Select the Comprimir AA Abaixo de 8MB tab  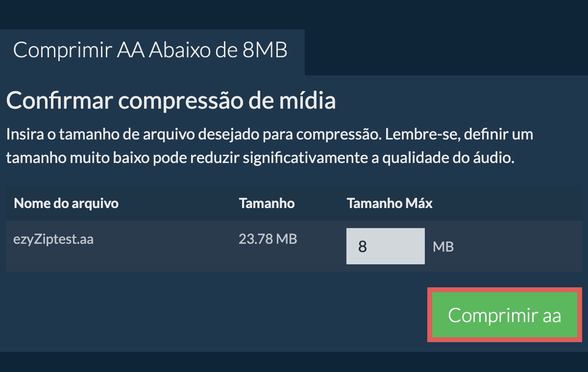pos(150,50)
